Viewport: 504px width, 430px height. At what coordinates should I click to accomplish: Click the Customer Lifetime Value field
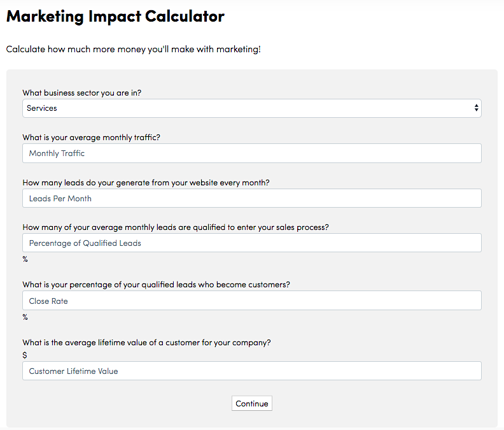click(251, 371)
